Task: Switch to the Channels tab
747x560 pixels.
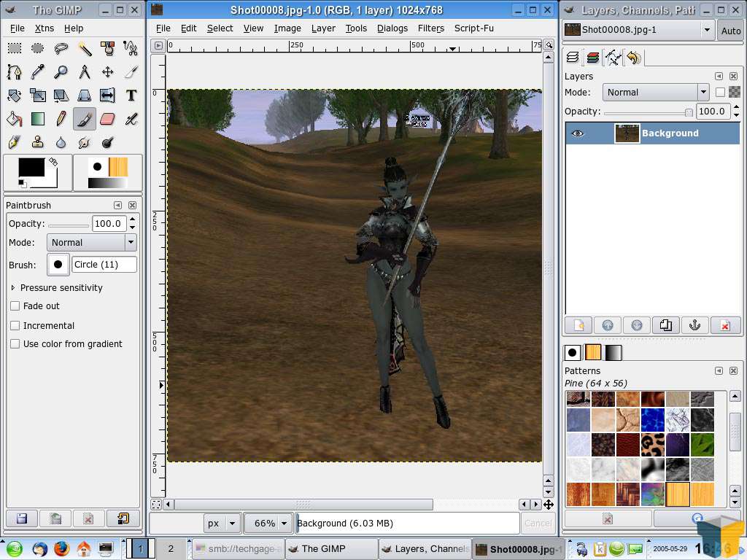Action: click(x=592, y=58)
